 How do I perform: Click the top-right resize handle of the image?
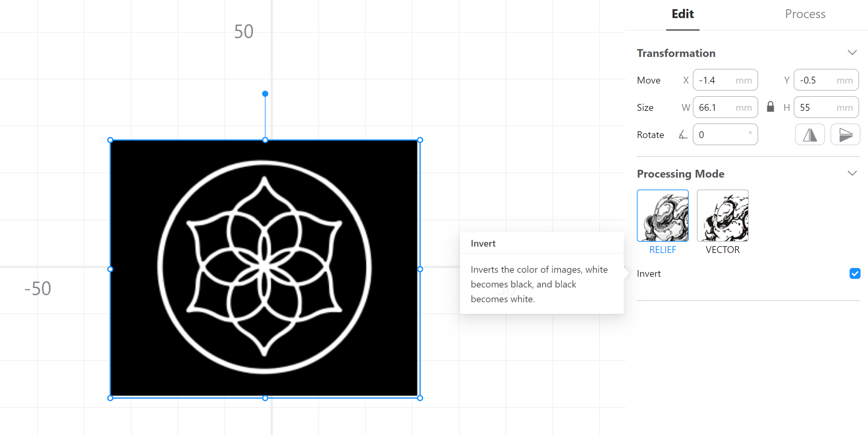(x=420, y=140)
